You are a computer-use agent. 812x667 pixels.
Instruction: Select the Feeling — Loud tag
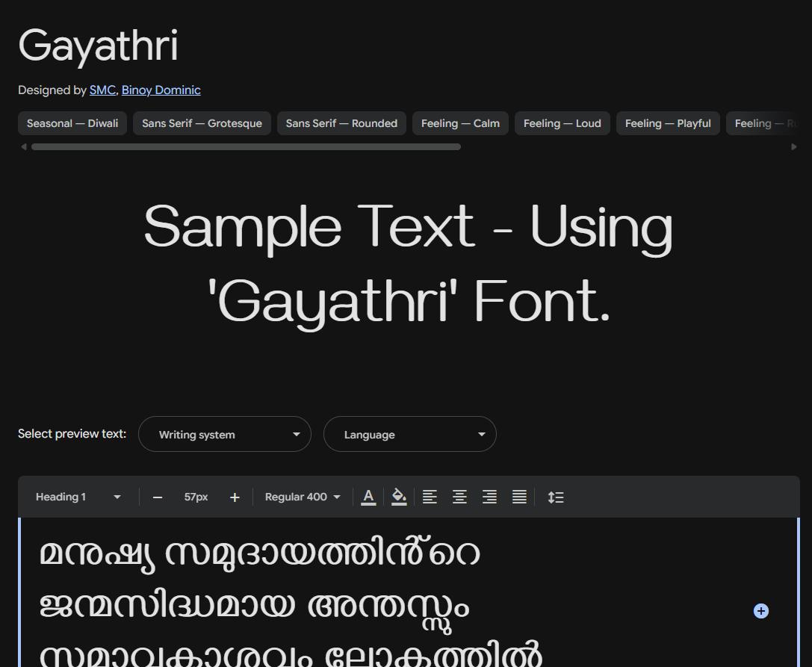562,123
